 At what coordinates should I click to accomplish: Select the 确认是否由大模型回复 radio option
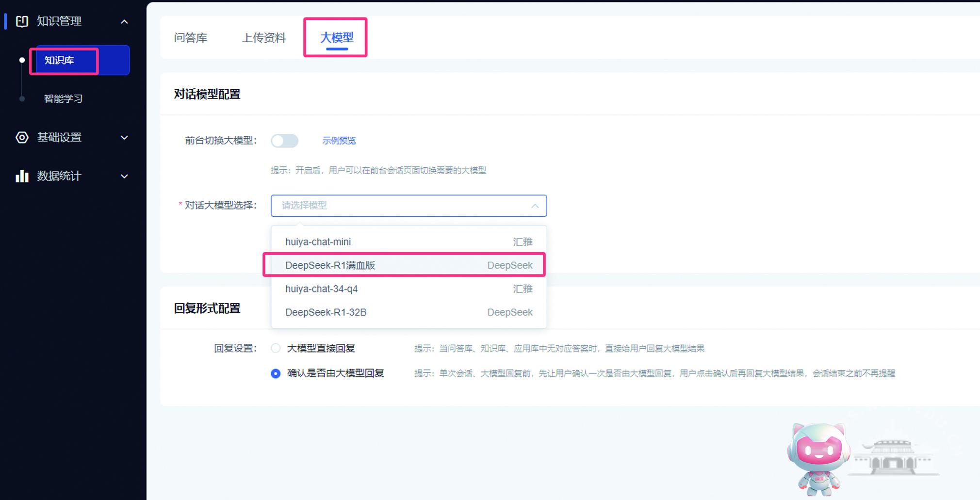click(x=276, y=373)
